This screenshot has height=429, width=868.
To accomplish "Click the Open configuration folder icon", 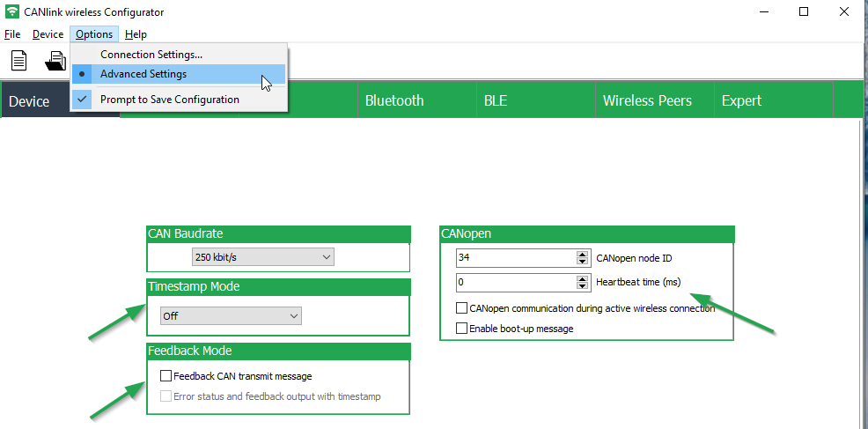I will pyautogui.click(x=55, y=61).
